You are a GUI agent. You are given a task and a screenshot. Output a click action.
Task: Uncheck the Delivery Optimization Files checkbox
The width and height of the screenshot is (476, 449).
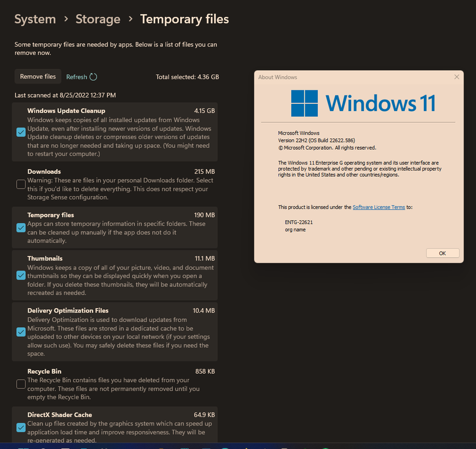(21, 332)
